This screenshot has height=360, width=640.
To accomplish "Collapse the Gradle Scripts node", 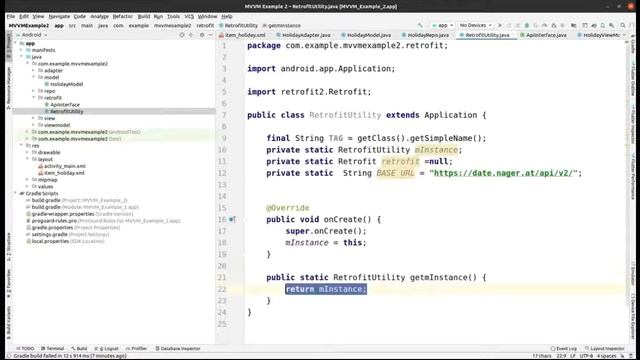I will pyautogui.click(x=16, y=193).
